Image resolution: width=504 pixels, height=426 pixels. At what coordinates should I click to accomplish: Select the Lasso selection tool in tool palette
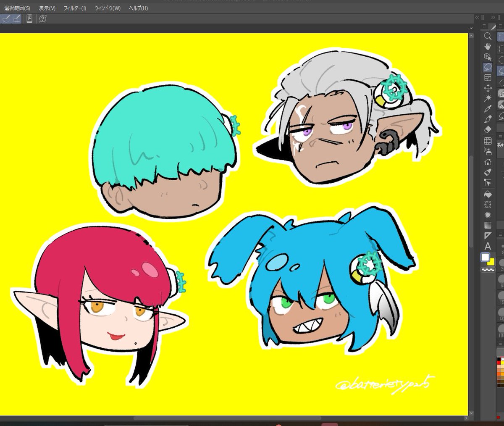coord(488,67)
